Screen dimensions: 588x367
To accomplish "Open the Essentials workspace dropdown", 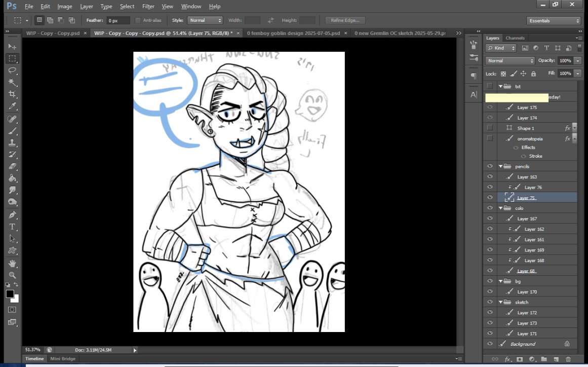I will click(554, 21).
